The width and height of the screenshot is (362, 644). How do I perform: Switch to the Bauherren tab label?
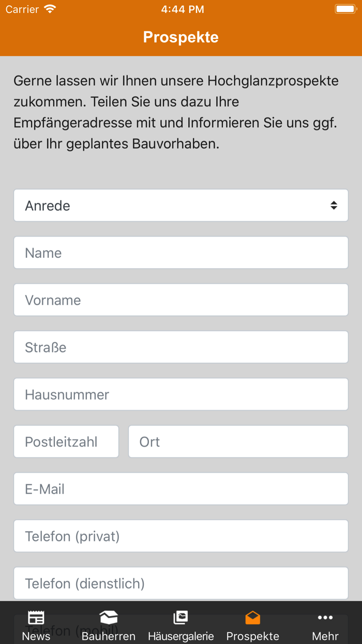click(x=109, y=636)
